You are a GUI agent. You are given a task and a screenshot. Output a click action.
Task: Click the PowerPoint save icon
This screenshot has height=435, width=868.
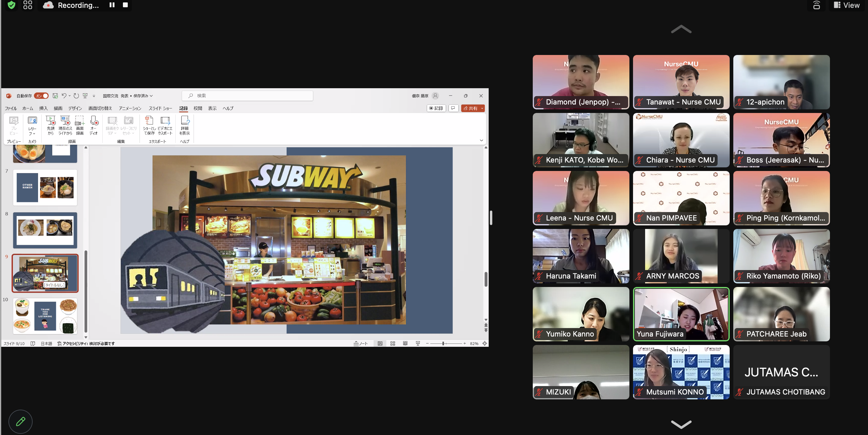point(55,96)
